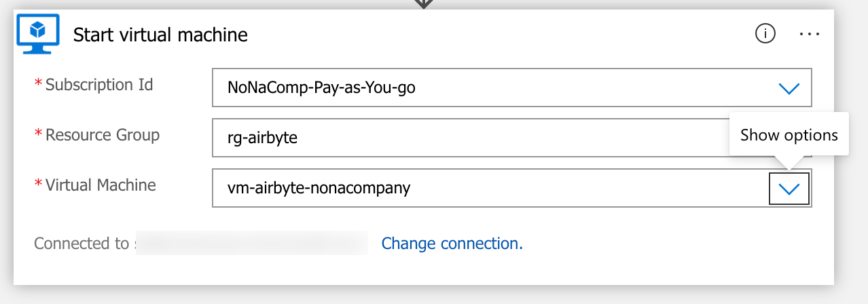Click the blurred connection account name
Viewport: 868px width, 304px height.
coord(251,244)
